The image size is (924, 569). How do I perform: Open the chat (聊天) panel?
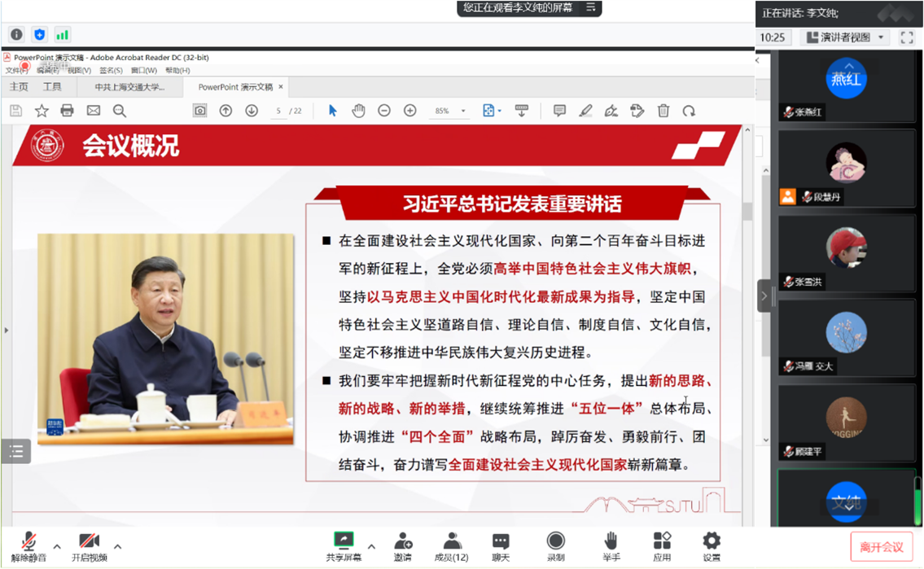pyautogui.click(x=501, y=545)
